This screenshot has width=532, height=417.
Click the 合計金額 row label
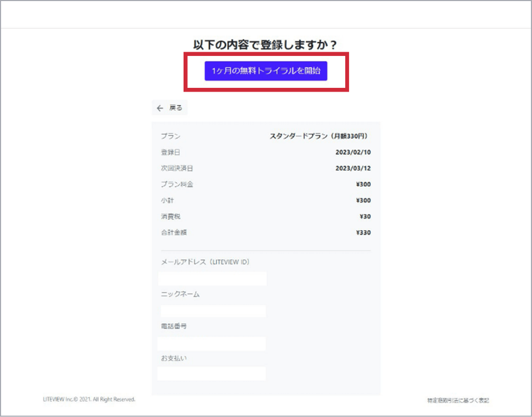(x=173, y=232)
